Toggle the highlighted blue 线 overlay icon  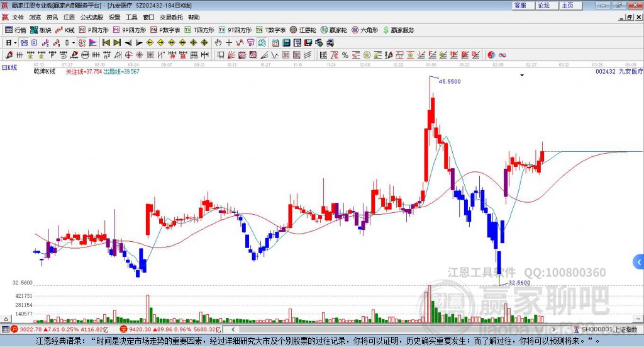coord(262,43)
